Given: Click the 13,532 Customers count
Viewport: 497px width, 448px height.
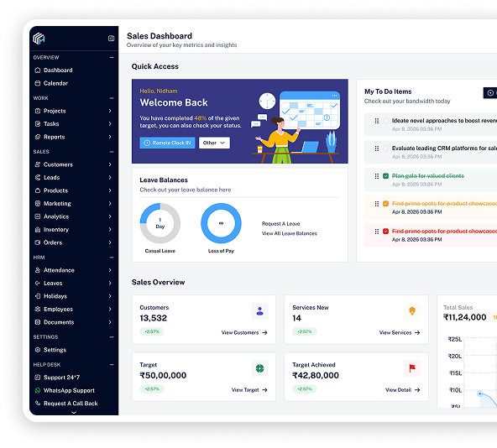Looking at the screenshot, I should click(153, 318).
